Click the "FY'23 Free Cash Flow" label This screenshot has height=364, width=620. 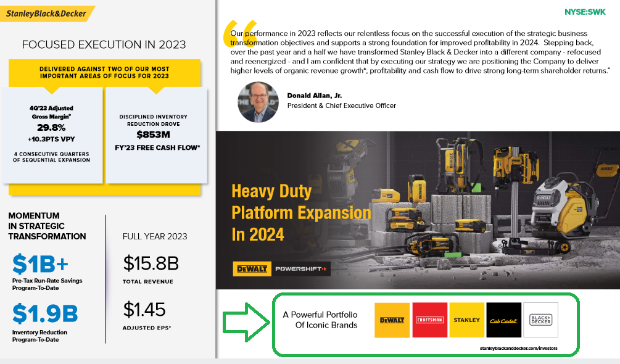click(x=157, y=148)
